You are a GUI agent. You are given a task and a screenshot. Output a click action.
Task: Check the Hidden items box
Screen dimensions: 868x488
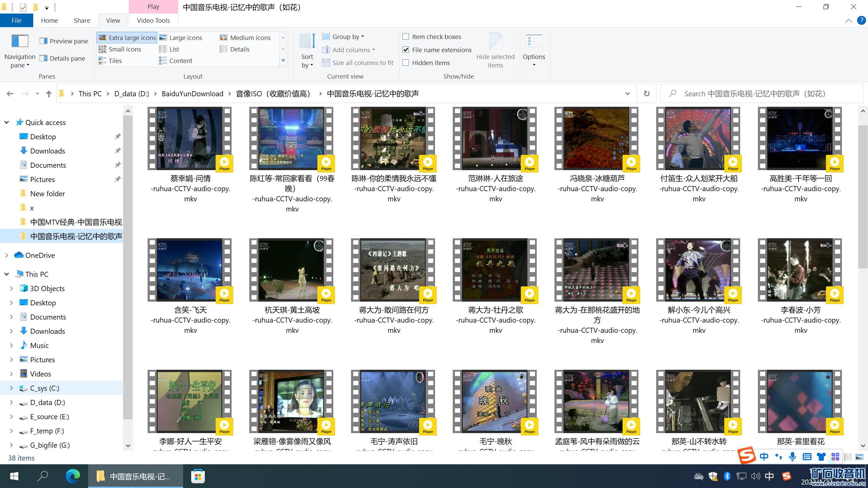(x=406, y=63)
